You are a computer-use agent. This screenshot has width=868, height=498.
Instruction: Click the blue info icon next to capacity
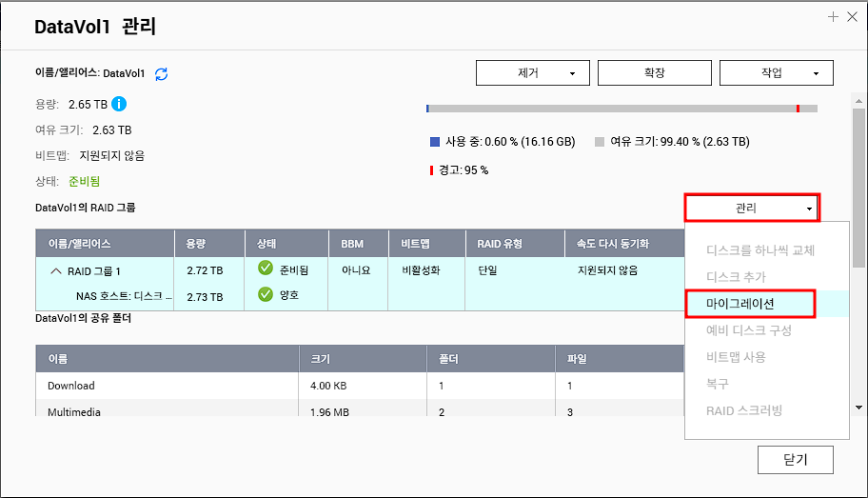tap(118, 104)
